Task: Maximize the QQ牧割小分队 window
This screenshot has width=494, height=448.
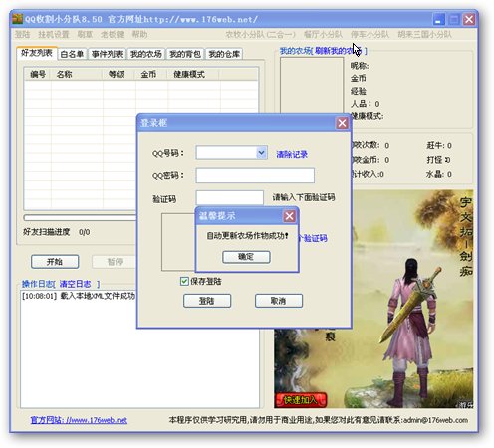Action: [x=454, y=19]
